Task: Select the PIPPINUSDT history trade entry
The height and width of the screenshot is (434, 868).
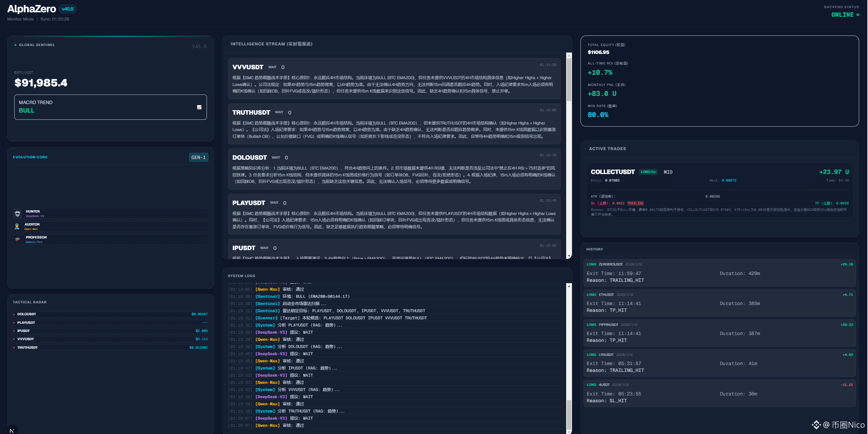Action: click(x=719, y=333)
